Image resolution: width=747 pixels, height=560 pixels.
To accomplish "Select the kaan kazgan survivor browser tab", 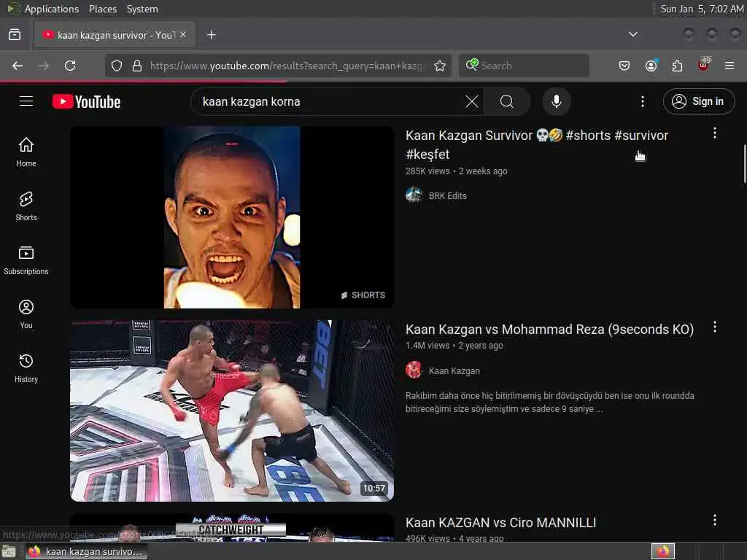I will (115, 35).
